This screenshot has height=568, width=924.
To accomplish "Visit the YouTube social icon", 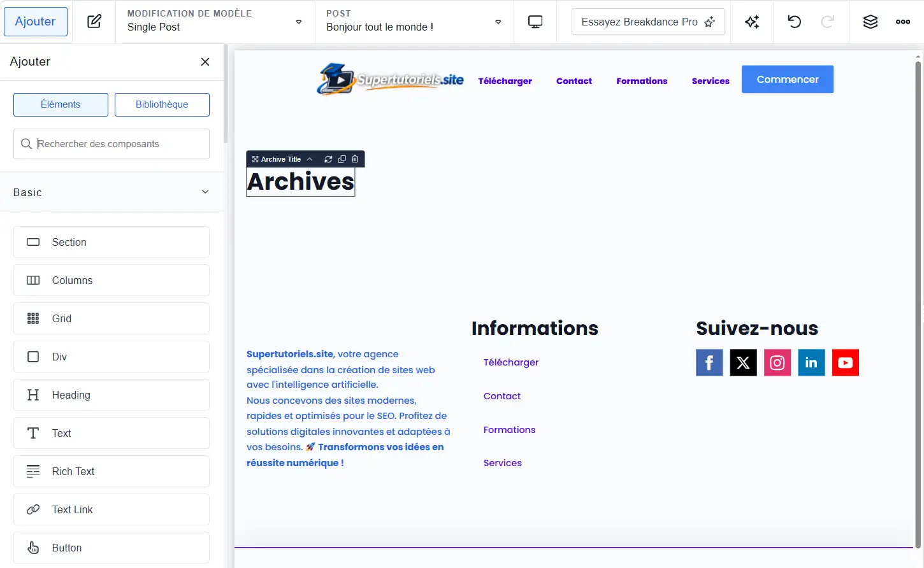I will [x=846, y=363].
